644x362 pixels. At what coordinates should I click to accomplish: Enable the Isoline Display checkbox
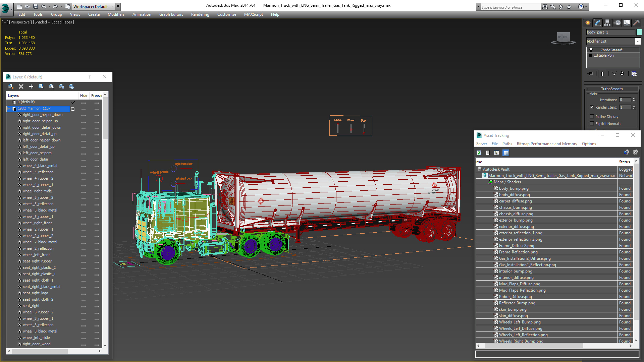(x=592, y=117)
